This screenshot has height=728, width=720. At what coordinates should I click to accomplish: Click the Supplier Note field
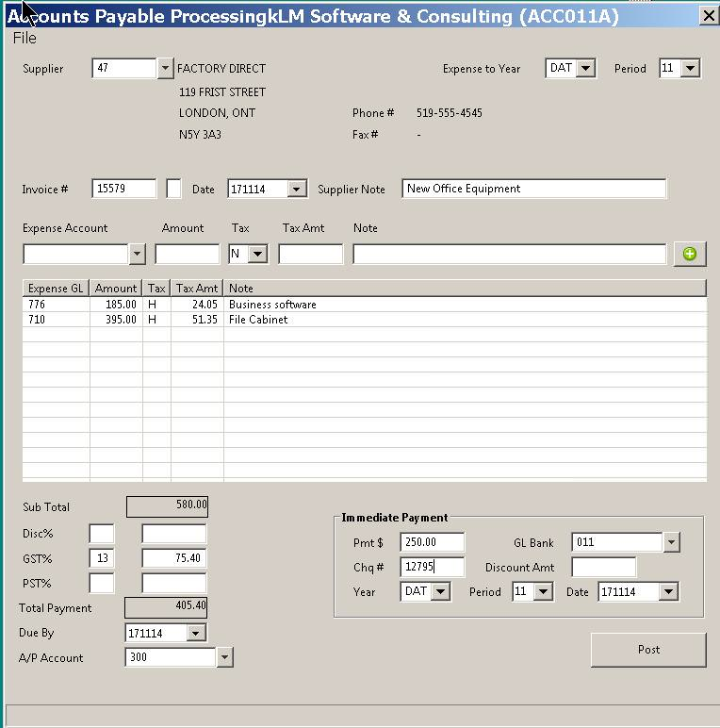point(534,189)
